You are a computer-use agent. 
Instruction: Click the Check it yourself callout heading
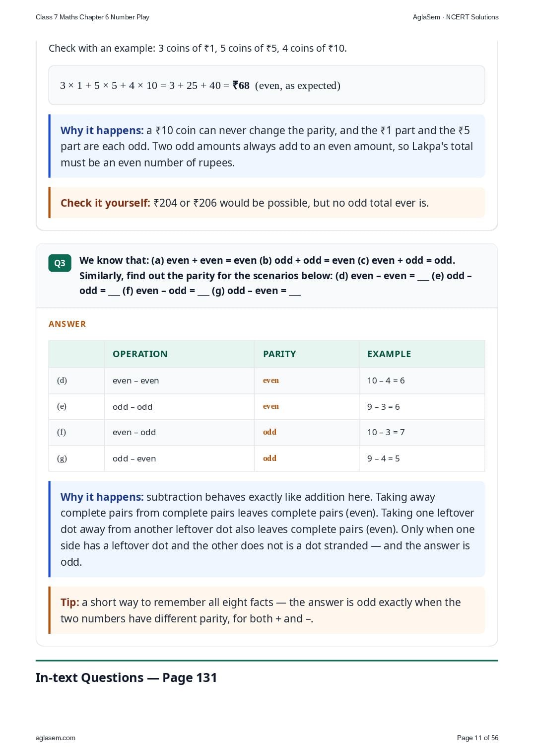(x=105, y=203)
